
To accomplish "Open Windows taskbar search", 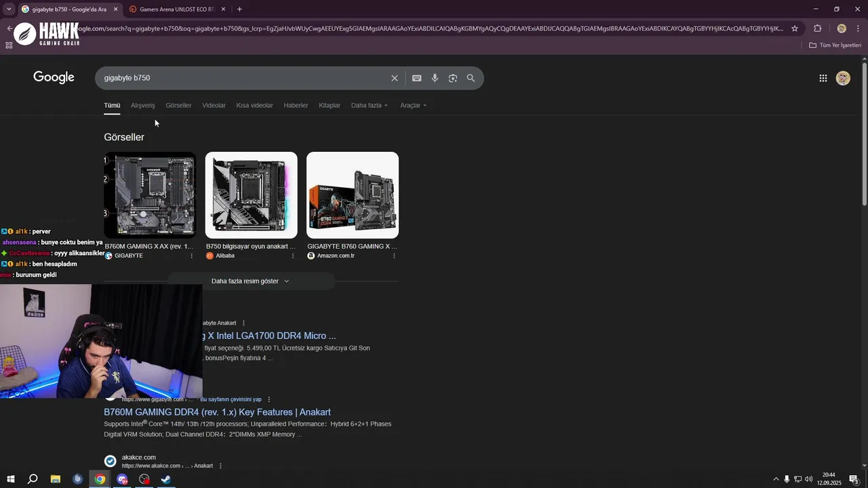I will tap(33, 479).
